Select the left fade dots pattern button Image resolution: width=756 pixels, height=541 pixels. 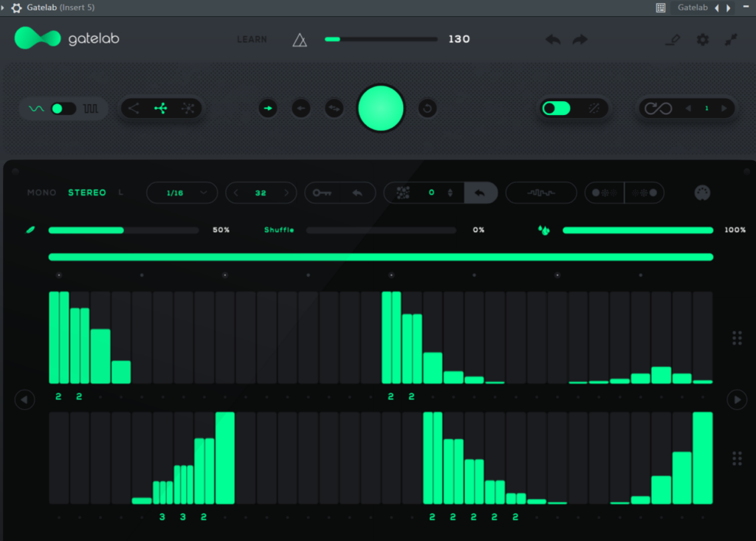(x=604, y=193)
